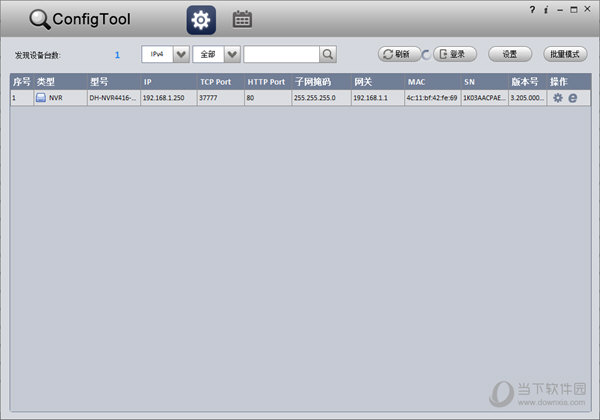Screen dimensions: 600x420
Task: Select 全部 in the type combo box
Action: click(208, 54)
